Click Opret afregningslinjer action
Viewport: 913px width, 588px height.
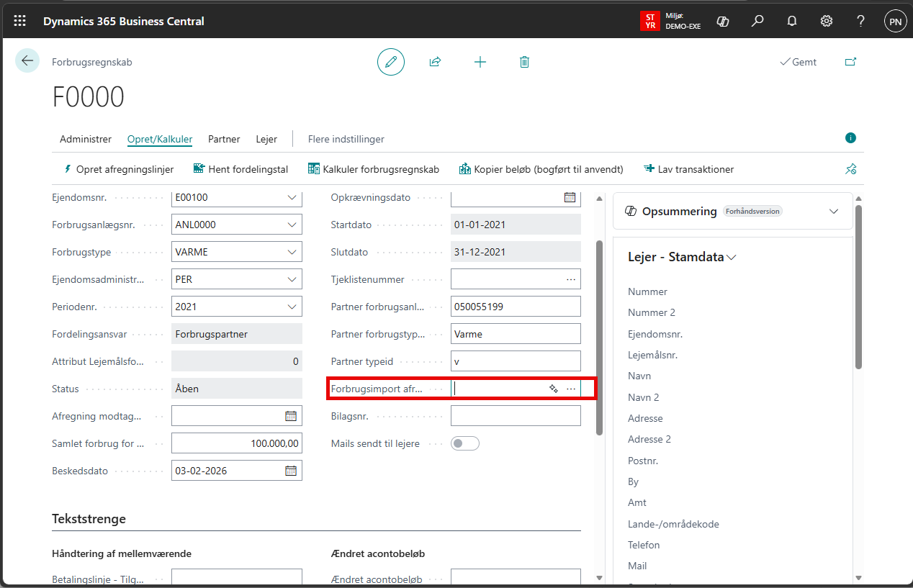click(119, 169)
